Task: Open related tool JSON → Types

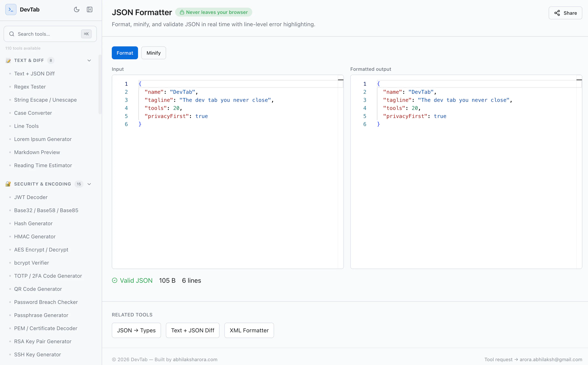Action: (x=136, y=330)
